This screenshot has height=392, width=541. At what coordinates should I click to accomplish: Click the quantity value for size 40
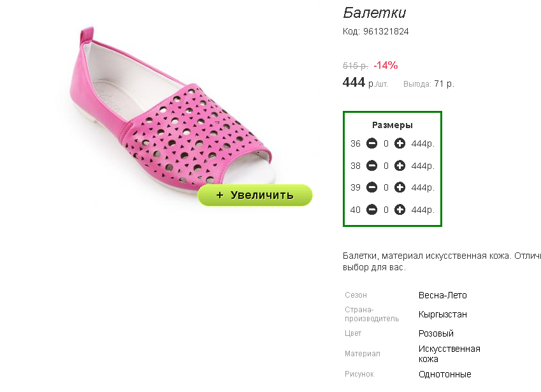[x=386, y=210]
